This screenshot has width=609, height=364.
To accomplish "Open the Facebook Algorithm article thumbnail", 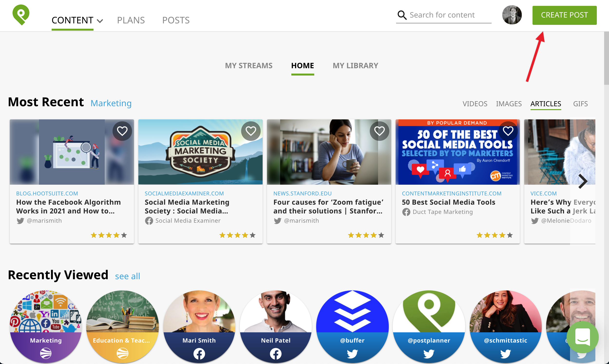I will 72,152.
